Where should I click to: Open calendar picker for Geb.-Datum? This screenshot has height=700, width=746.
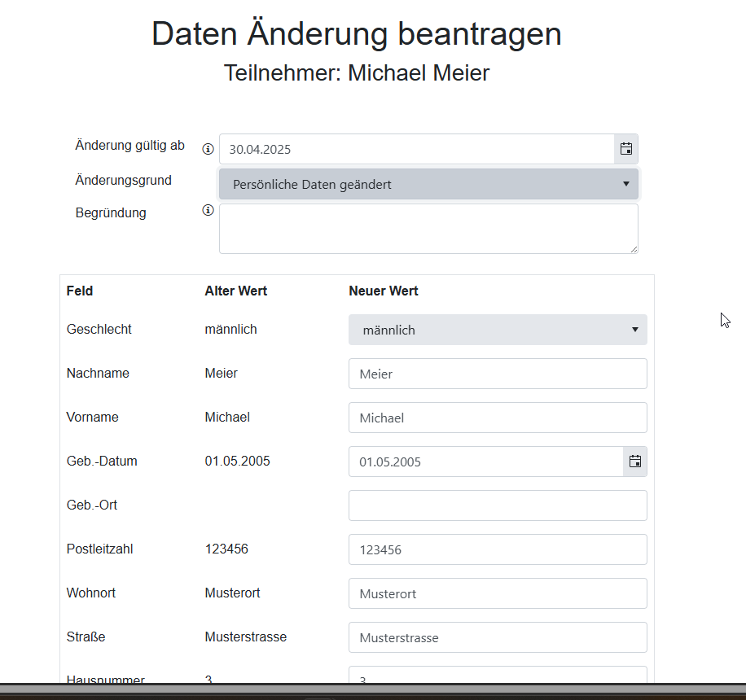tap(635, 462)
